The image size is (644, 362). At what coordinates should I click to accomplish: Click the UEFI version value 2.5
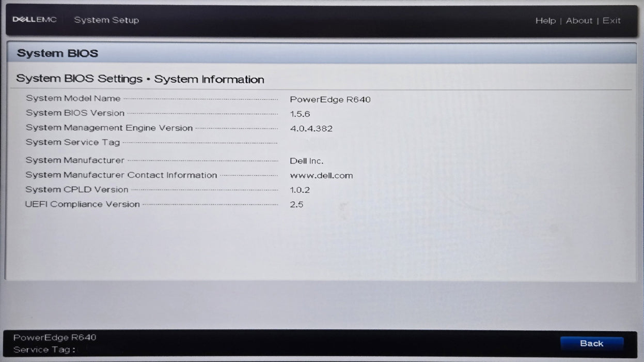pos(296,204)
